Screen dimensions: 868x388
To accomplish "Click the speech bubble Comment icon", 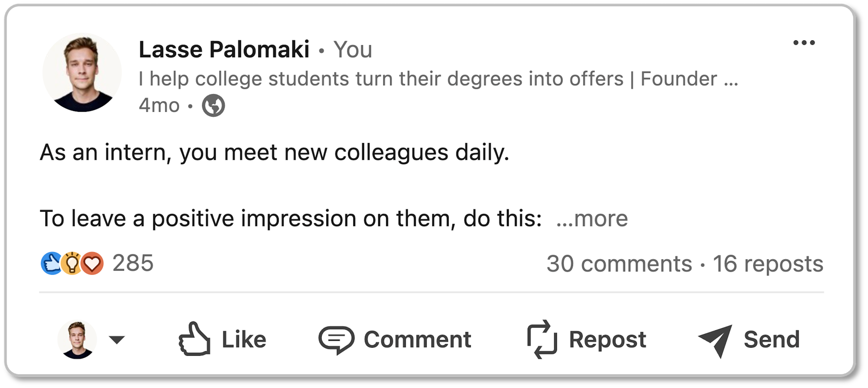I will tap(336, 339).
